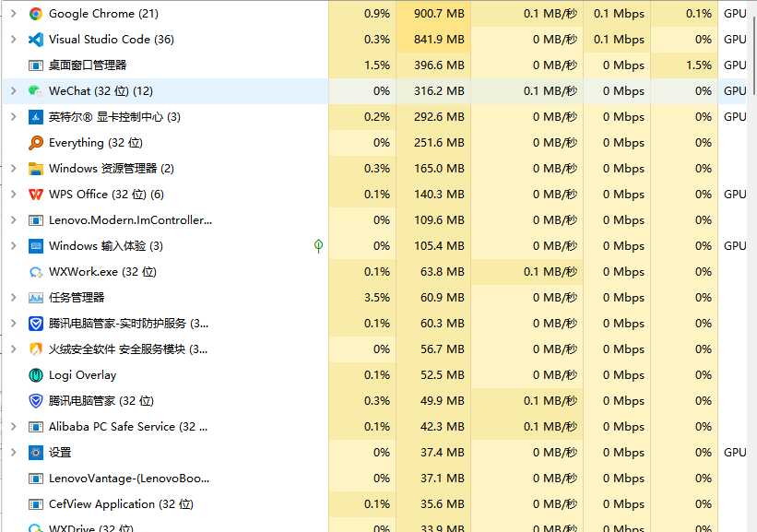Select the Everything (32 位) process name

coord(96,143)
